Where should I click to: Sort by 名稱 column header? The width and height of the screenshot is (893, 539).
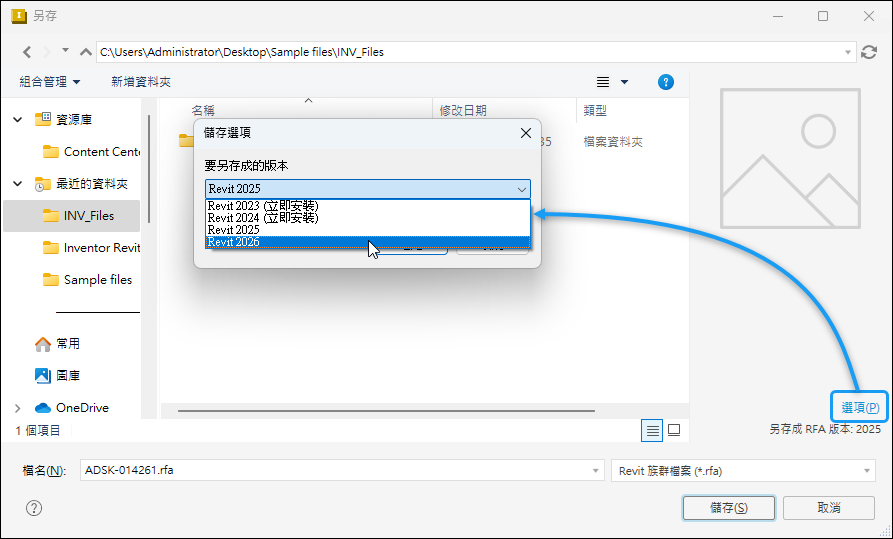click(203, 111)
